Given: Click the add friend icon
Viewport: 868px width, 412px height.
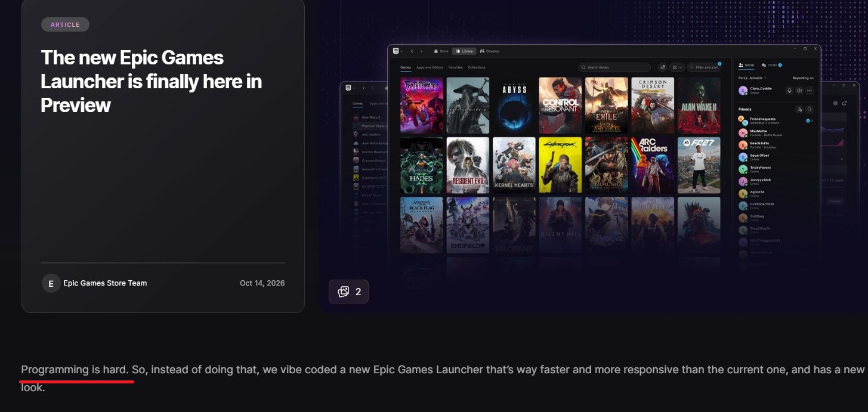Looking at the screenshot, I should coord(799,110).
